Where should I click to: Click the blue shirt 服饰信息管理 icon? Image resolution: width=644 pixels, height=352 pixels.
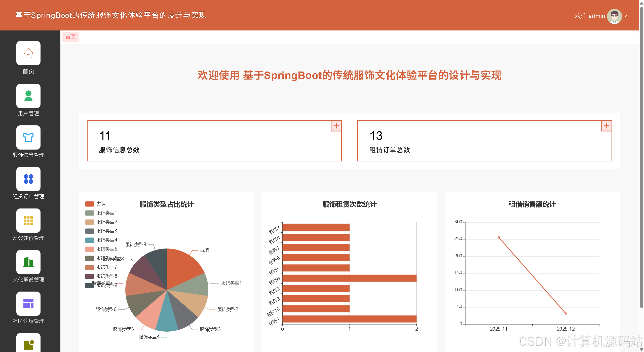pos(28,137)
